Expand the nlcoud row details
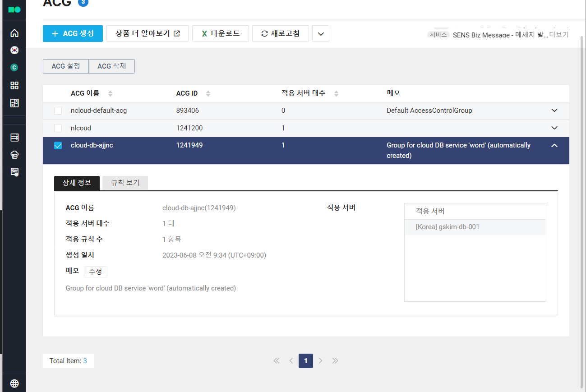The height and width of the screenshot is (392, 586). pos(554,128)
